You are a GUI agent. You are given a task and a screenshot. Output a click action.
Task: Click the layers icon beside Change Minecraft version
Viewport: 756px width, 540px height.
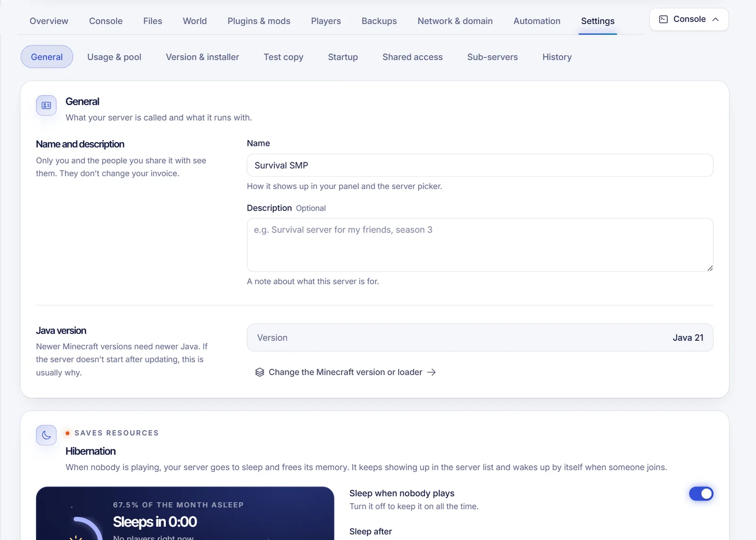click(259, 372)
